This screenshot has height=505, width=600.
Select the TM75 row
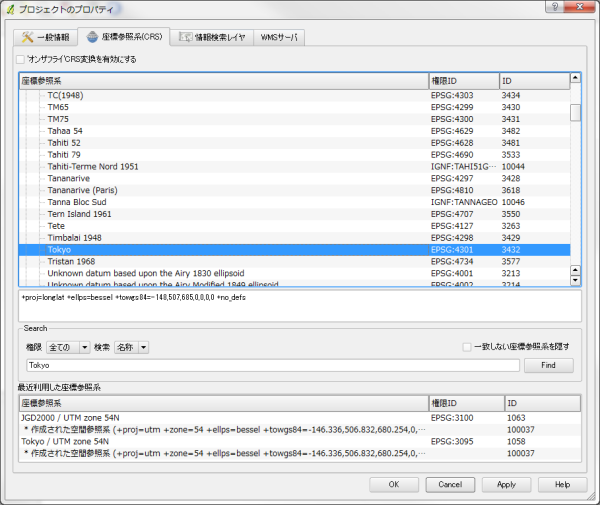pos(295,119)
